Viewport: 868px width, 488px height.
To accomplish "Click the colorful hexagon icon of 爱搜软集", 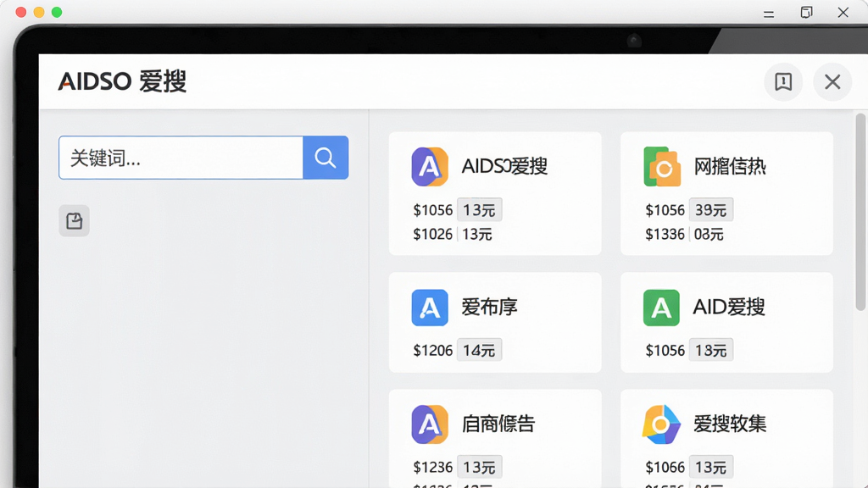I will 661,424.
